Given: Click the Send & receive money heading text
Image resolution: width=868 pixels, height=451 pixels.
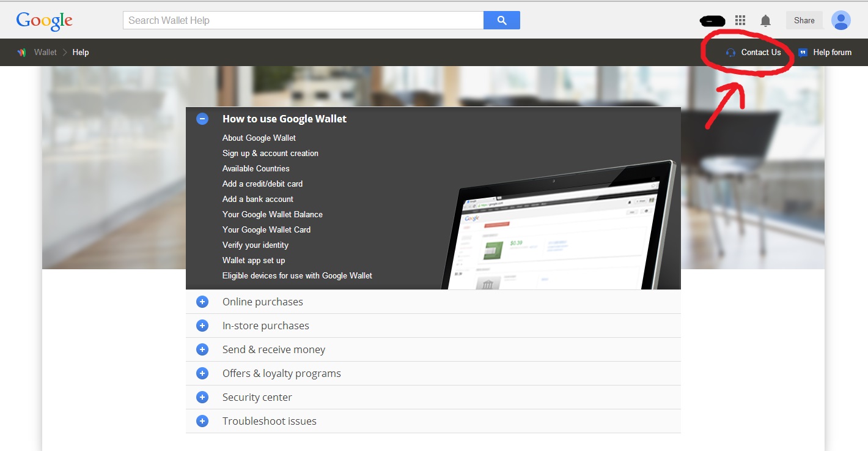Looking at the screenshot, I should click(274, 349).
